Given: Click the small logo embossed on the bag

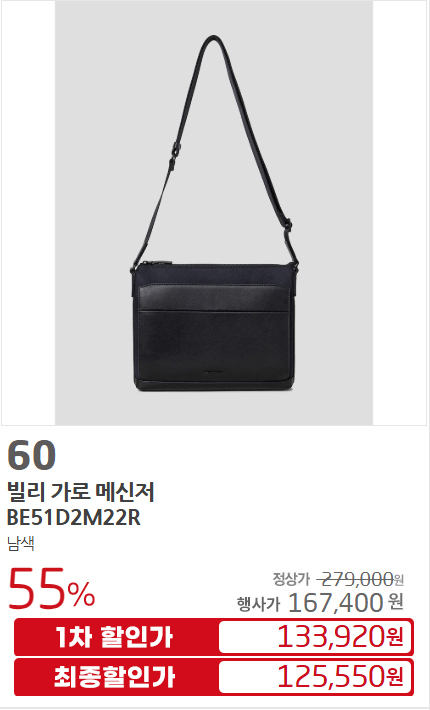Looking at the screenshot, I should point(213,373).
